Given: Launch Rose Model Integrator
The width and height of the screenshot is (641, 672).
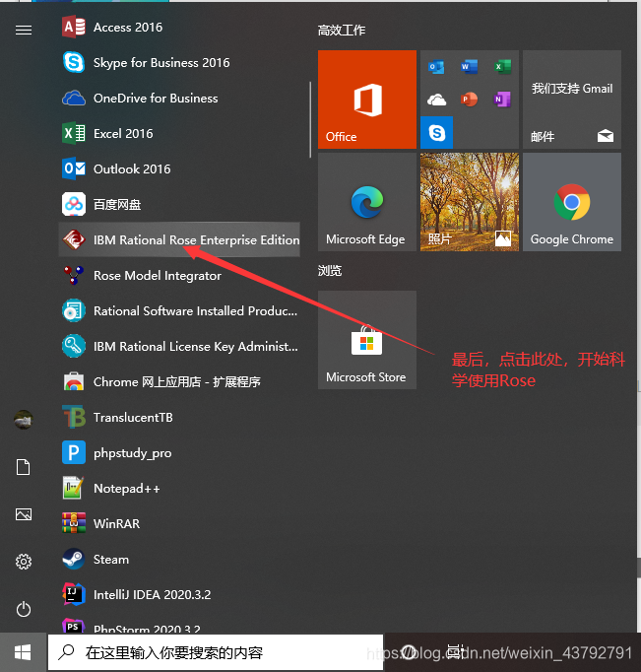Looking at the screenshot, I should point(179,276).
